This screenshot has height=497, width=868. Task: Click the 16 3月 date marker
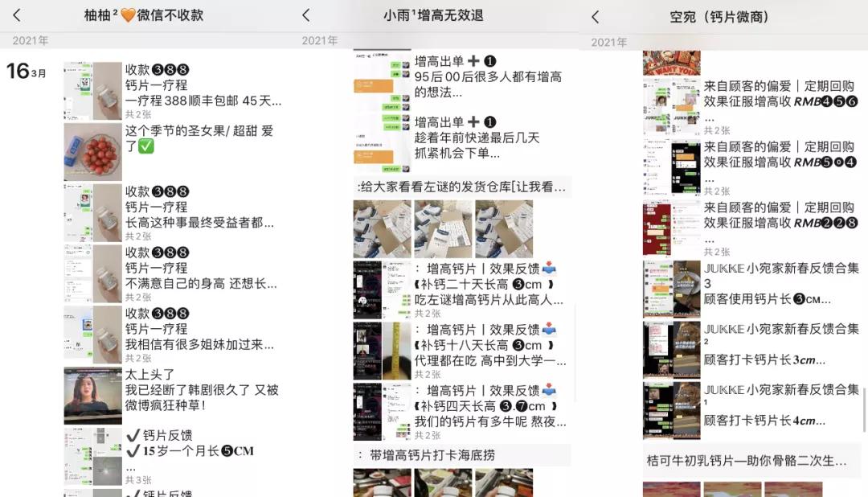coord(27,70)
